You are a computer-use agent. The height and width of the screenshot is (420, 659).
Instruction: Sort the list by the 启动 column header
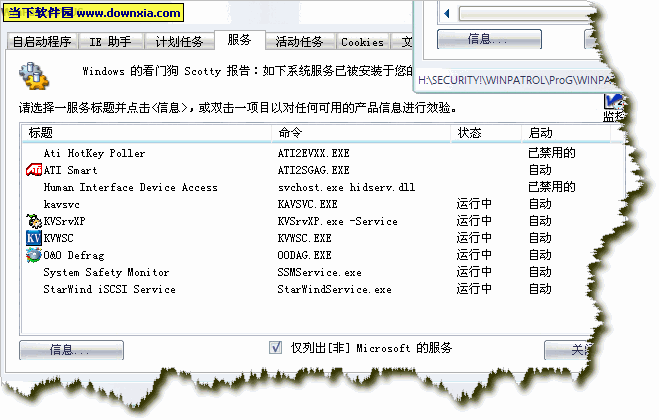[x=566, y=133]
